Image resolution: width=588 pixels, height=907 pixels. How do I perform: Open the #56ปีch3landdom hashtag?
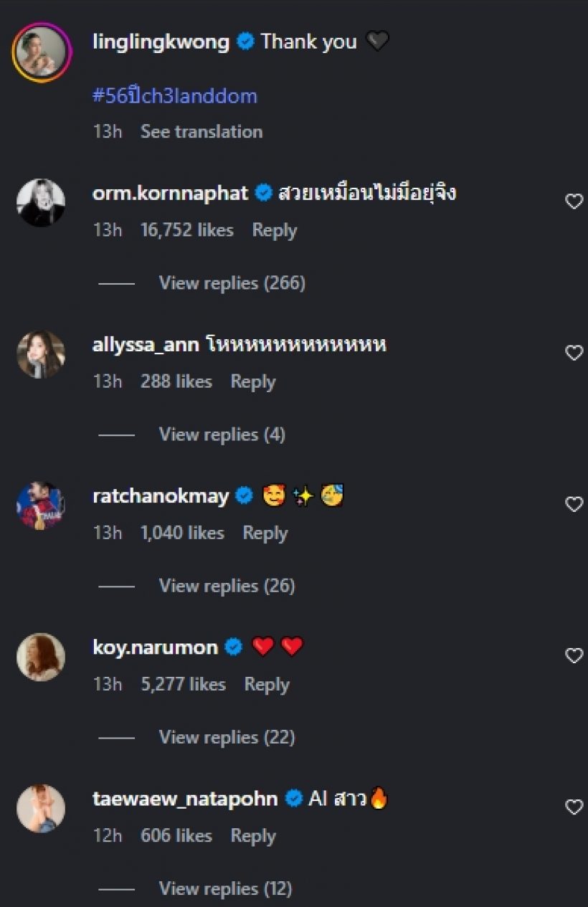click(174, 96)
